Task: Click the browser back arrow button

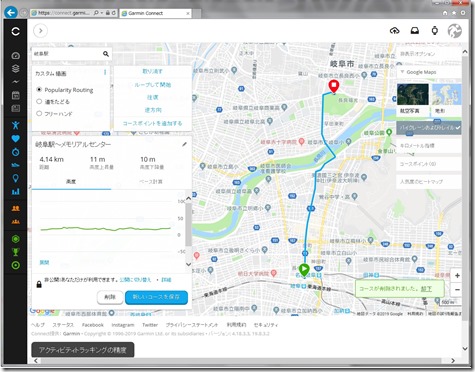Action: [11, 13]
